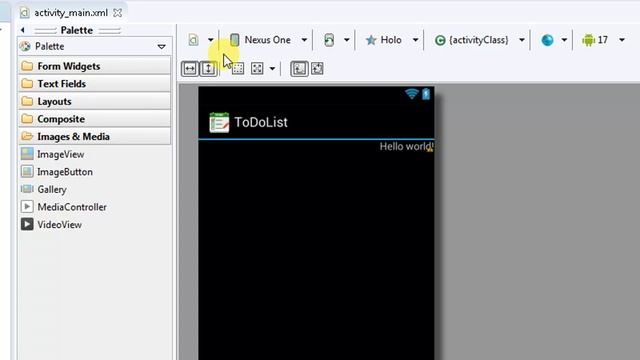Viewport: 640px width, 360px height.
Task: Open the {activityClass} dropdown arrow
Action: point(522,40)
